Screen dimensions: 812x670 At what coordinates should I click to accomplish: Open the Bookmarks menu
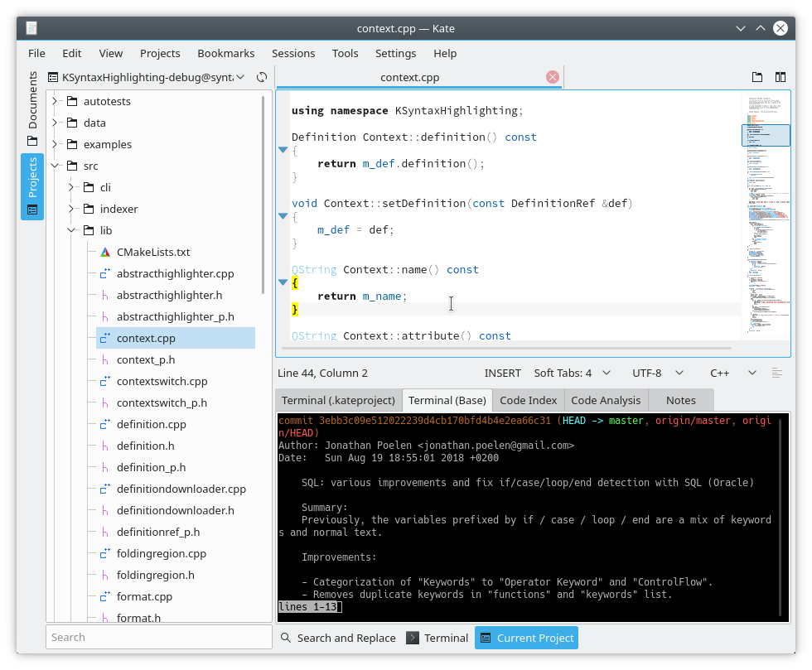225,53
